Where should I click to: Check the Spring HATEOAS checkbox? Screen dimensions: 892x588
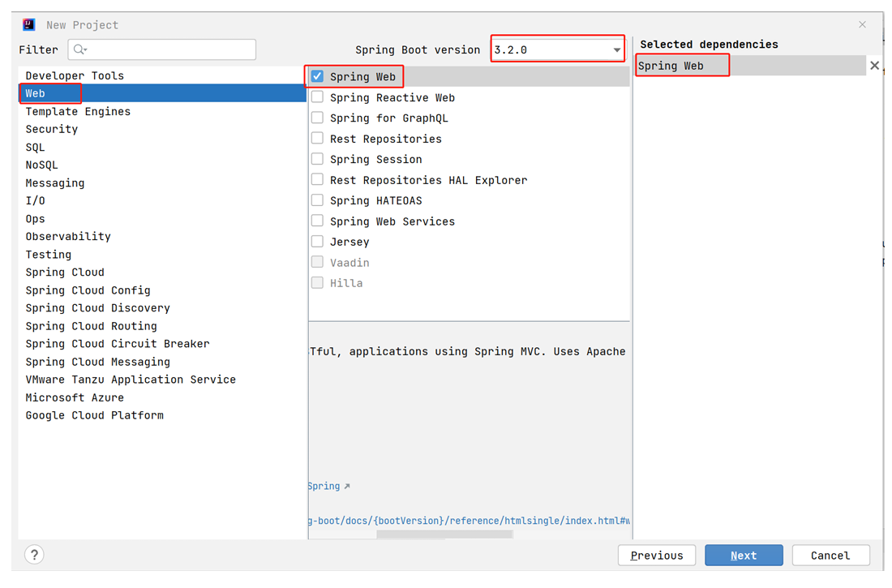point(317,200)
